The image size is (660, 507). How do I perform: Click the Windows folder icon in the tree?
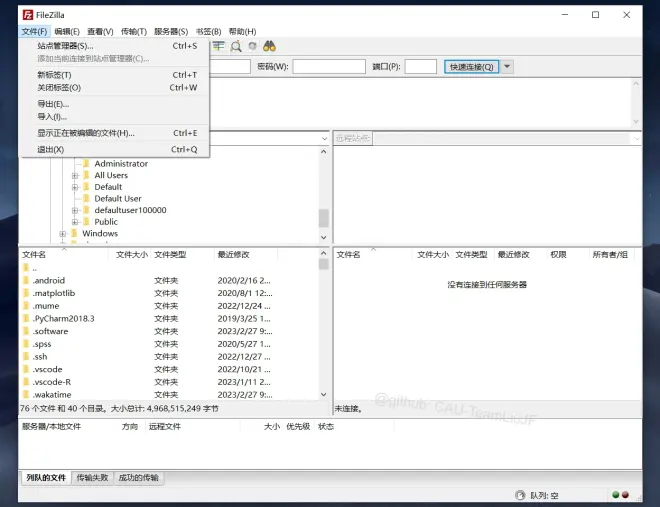tap(74, 233)
